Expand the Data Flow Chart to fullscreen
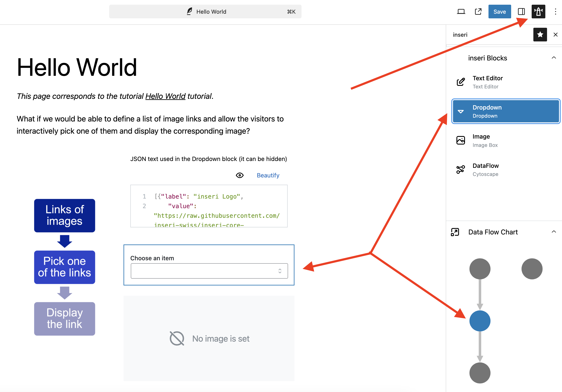 (455, 232)
